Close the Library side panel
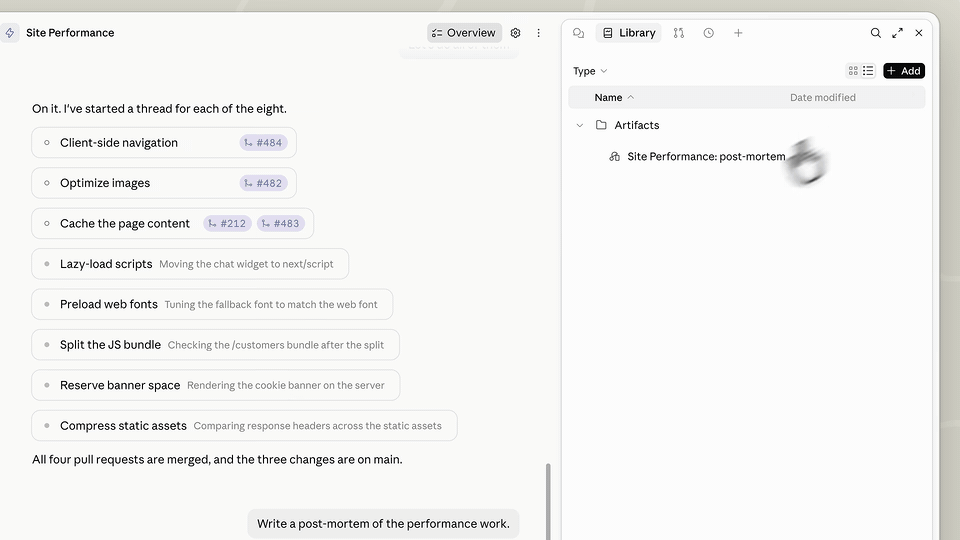This screenshot has width=960, height=540. 919,33
